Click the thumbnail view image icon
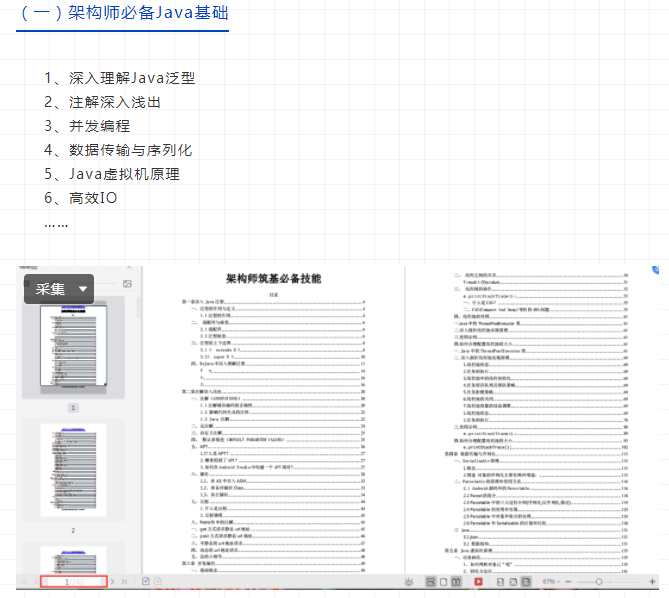 (x=127, y=284)
